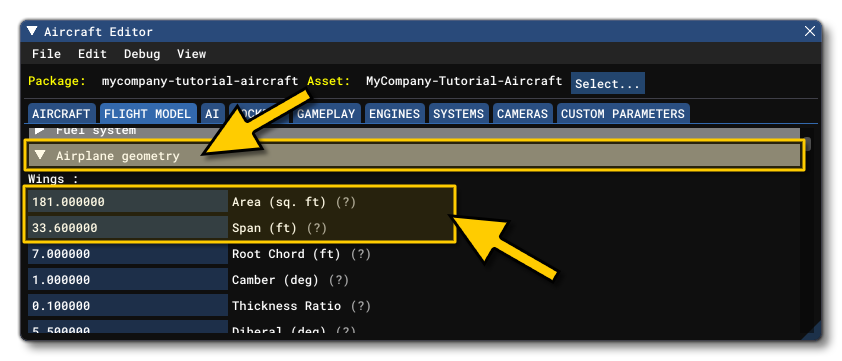Click the Asset name MyCompany-Tutorial-Aircraft
Screen dimensions: 842x361
[x=464, y=81]
